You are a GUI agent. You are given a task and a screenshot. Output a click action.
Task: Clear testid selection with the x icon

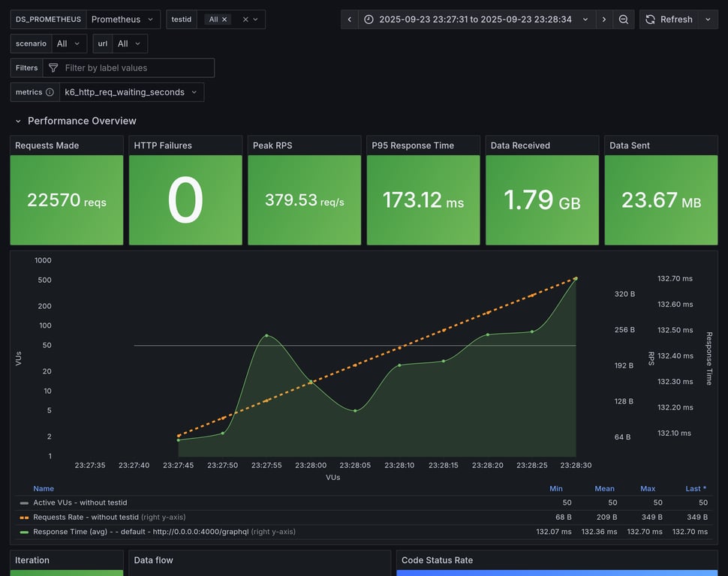tap(245, 19)
